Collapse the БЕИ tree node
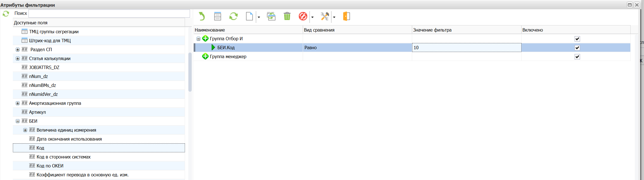The image size is (644, 180). click(x=18, y=121)
